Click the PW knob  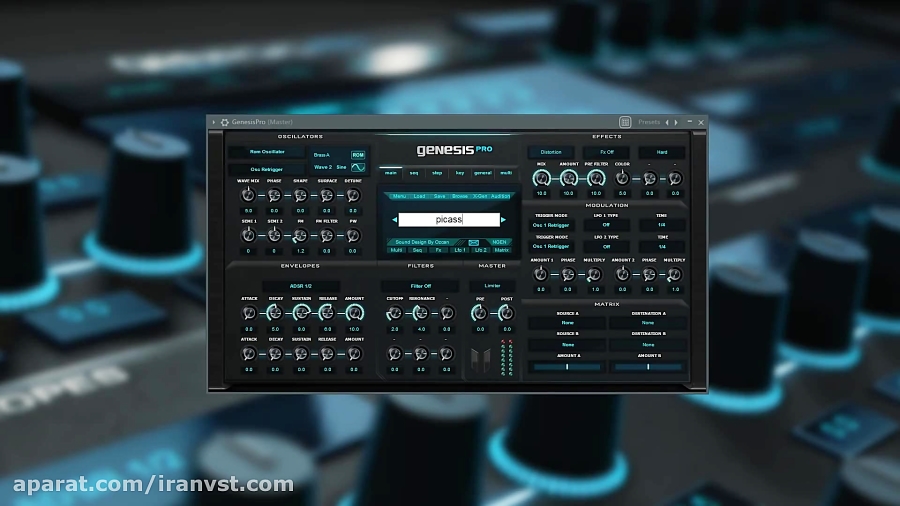coord(353,235)
